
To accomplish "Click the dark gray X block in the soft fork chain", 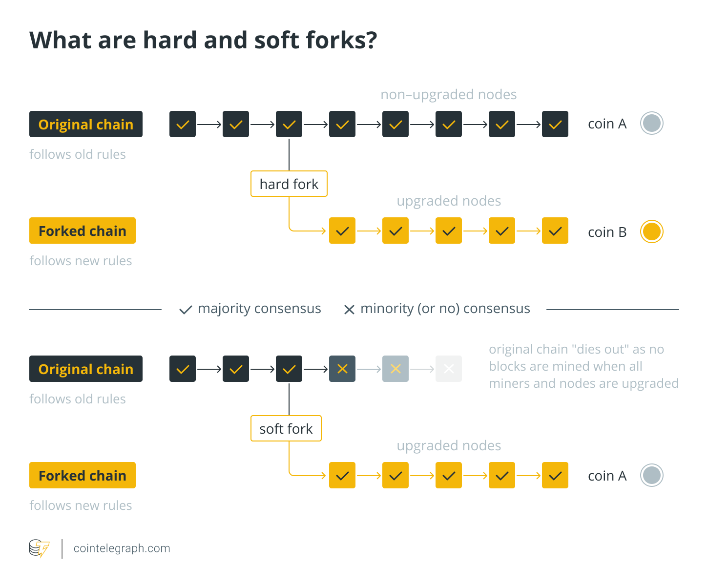I will point(342,369).
